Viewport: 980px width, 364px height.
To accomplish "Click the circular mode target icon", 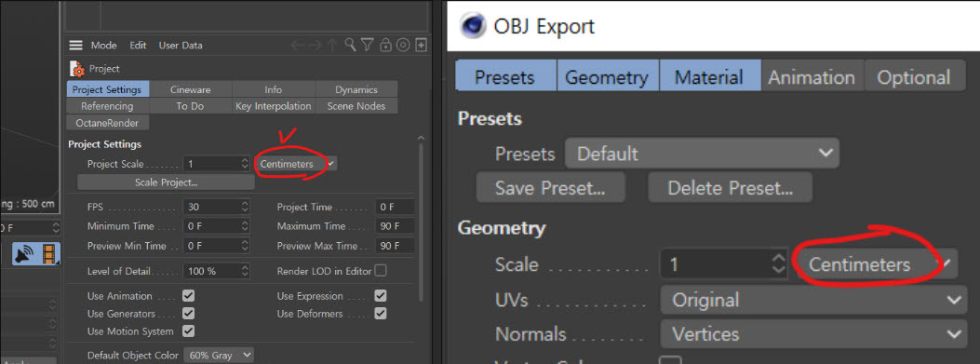I will tap(403, 45).
